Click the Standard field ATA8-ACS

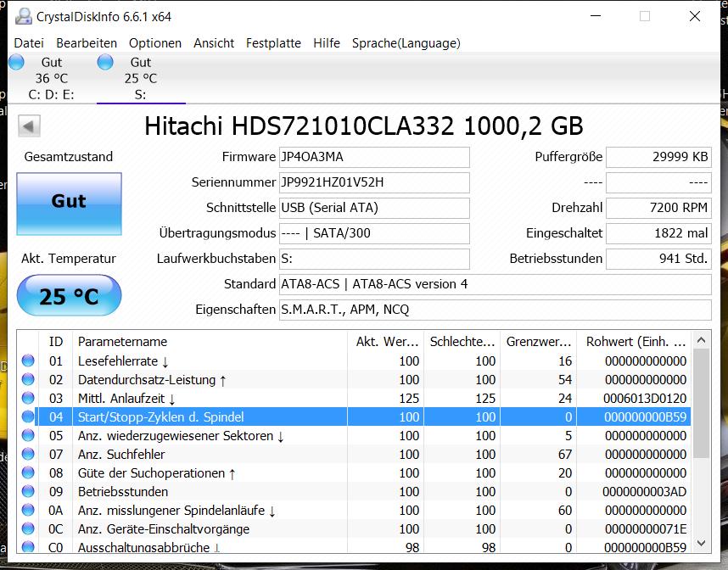tap(495, 284)
